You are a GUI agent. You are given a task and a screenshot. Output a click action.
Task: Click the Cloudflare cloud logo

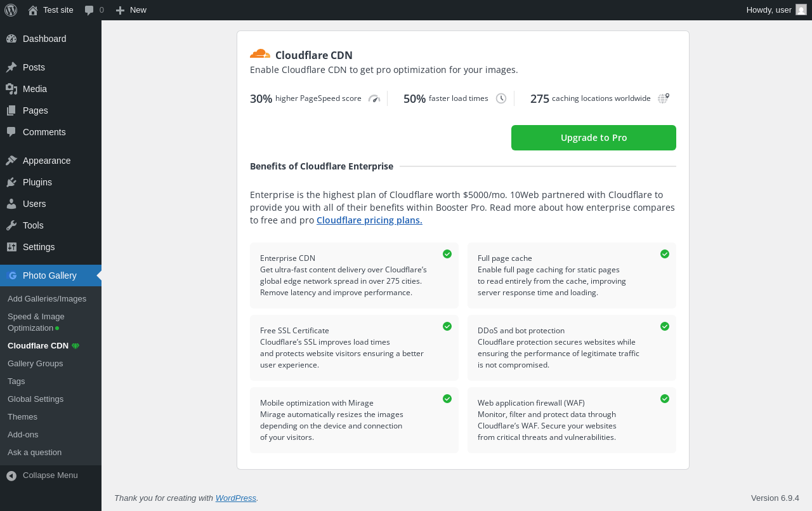(260, 54)
